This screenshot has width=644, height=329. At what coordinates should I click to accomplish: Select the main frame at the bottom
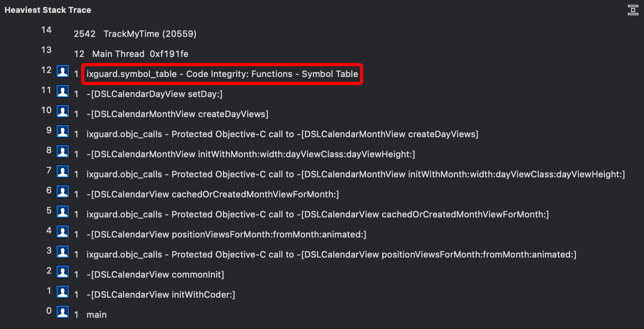[96, 315]
